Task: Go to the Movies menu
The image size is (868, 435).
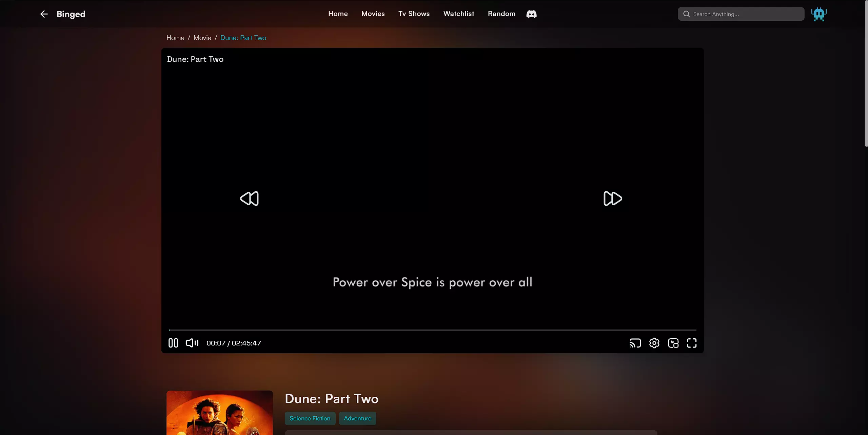Action: click(373, 14)
